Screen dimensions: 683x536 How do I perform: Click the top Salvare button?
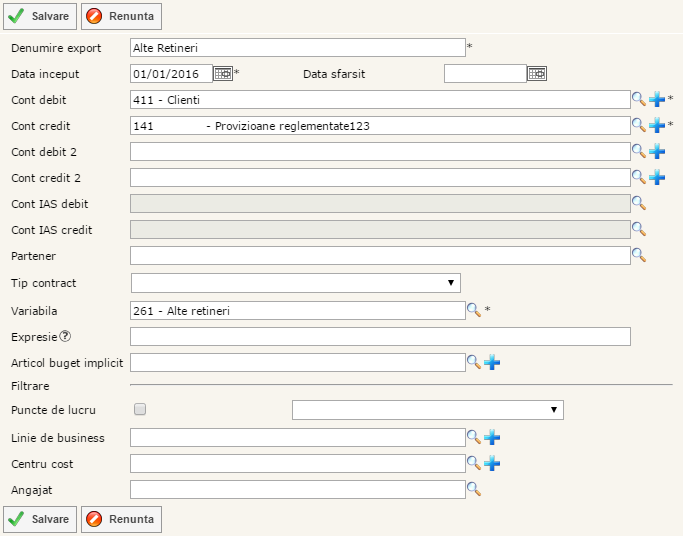coord(40,17)
